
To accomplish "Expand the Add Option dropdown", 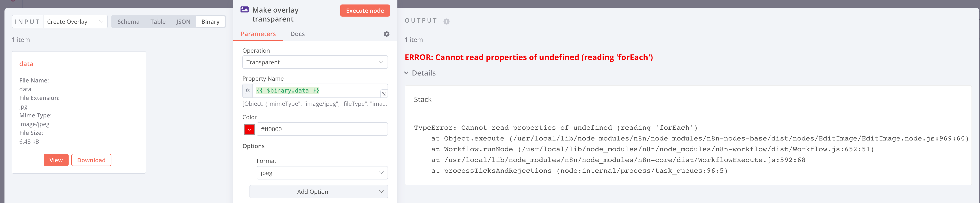I will [x=319, y=192].
